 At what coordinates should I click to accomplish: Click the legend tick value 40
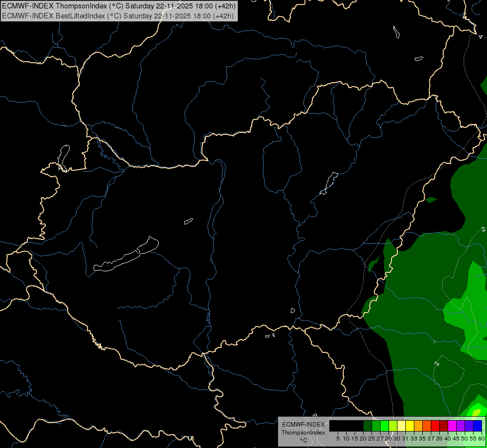coord(448,439)
